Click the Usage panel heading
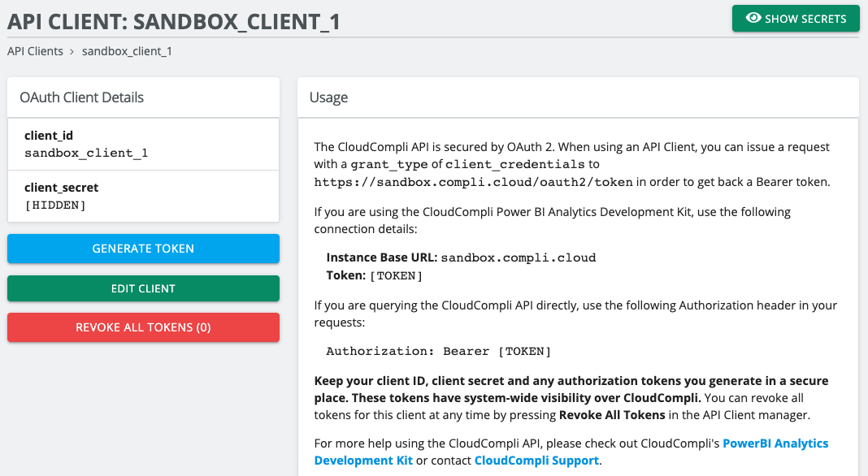 (329, 97)
